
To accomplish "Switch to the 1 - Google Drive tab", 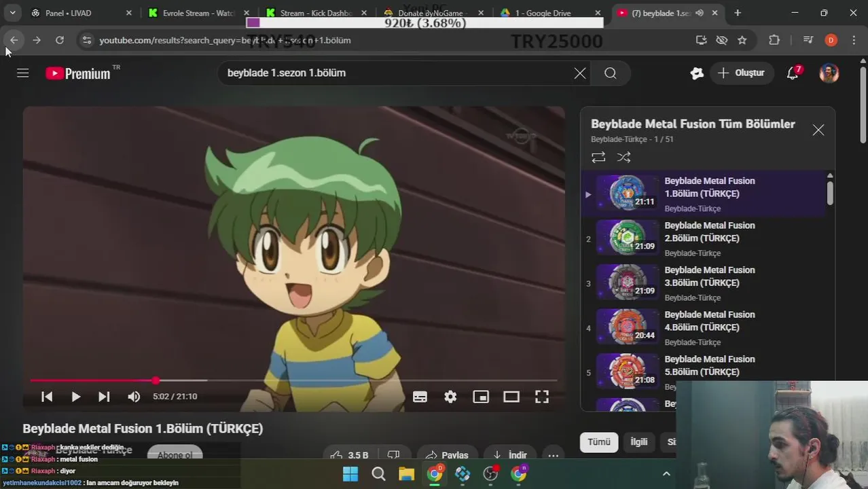I will tap(551, 13).
